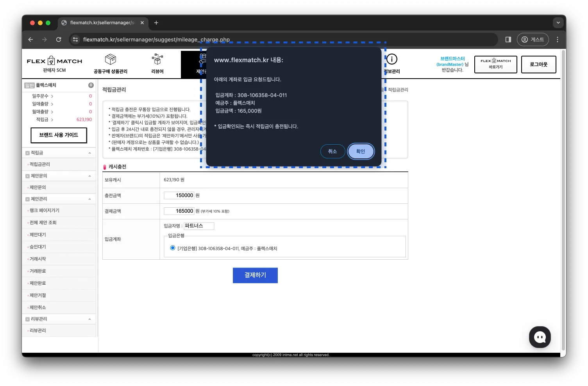588x386 pixels.
Task: Collapse the 제안문의 sidebar section
Action: [90, 176]
